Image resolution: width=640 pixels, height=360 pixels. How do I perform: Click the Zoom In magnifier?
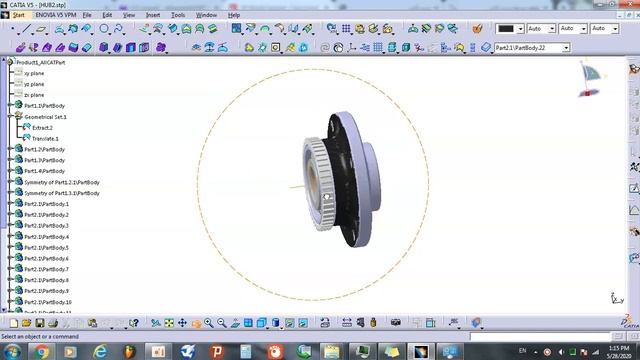pos(209,323)
